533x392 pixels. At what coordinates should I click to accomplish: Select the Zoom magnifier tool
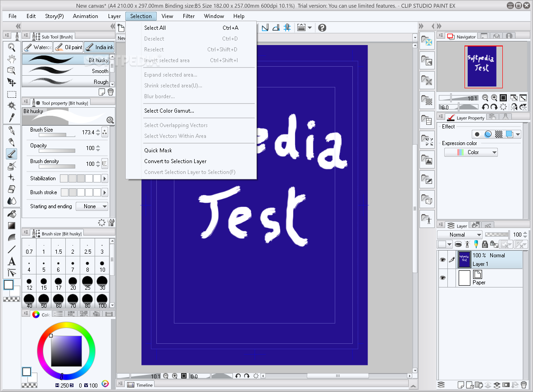[x=12, y=47]
